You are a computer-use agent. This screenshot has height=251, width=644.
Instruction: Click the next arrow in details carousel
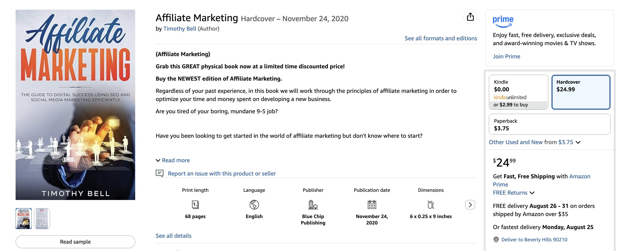click(x=471, y=204)
